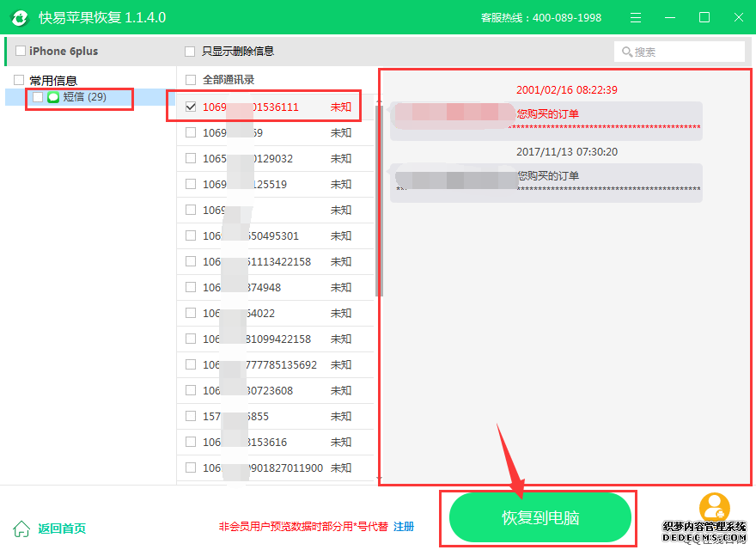The image size is (756, 550).
Task: Select contact row 157…5855
Action: coord(275,416)
